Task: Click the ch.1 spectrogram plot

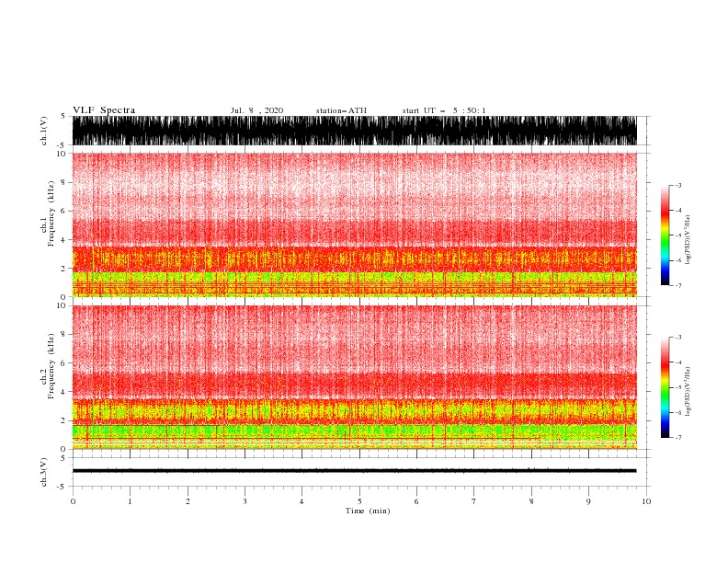Action: point(355,224)
